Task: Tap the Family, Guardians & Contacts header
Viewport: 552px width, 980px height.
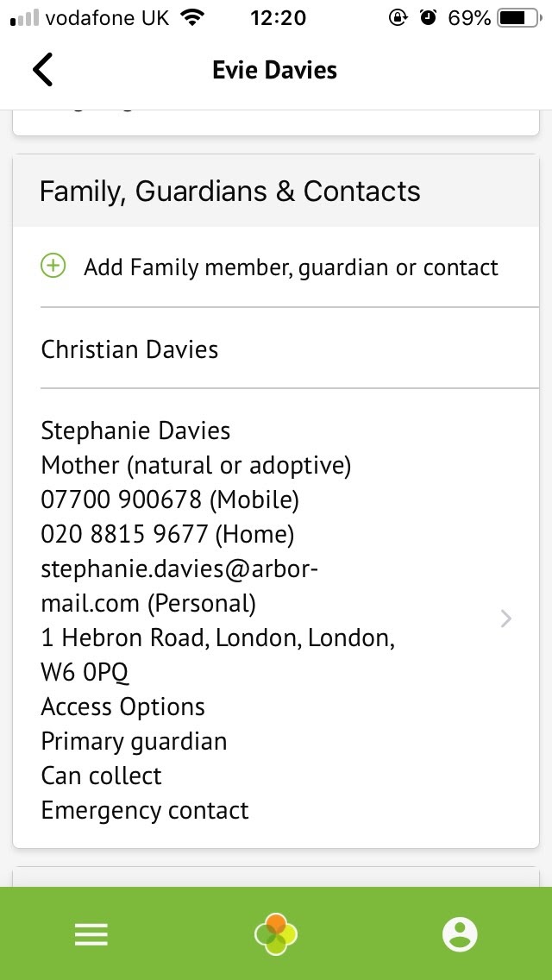Action: (x=230, y=192)
